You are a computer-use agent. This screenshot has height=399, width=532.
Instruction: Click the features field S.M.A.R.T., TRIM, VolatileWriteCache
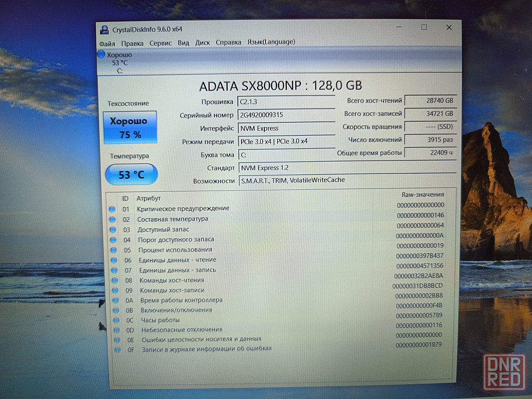pos(347,180)
